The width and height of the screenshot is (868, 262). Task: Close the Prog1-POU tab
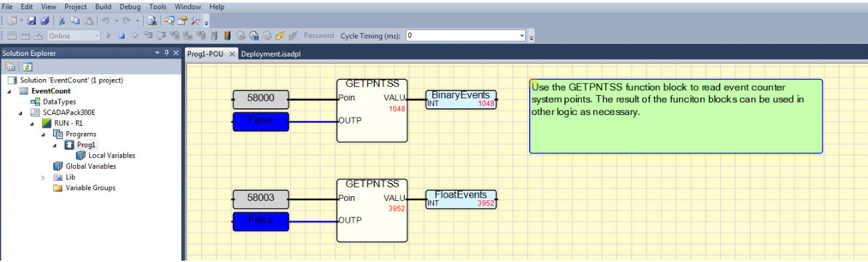(x=232, y=54)
